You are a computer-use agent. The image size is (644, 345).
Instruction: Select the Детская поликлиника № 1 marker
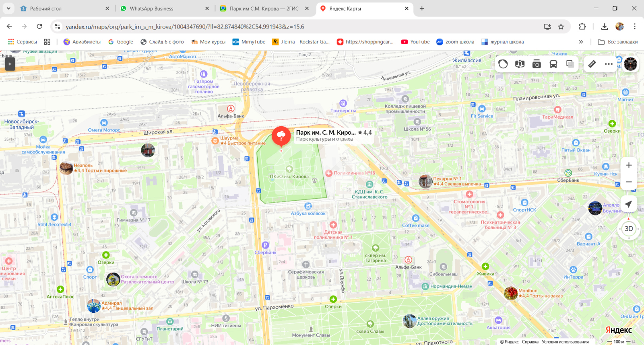click(333, 225)
